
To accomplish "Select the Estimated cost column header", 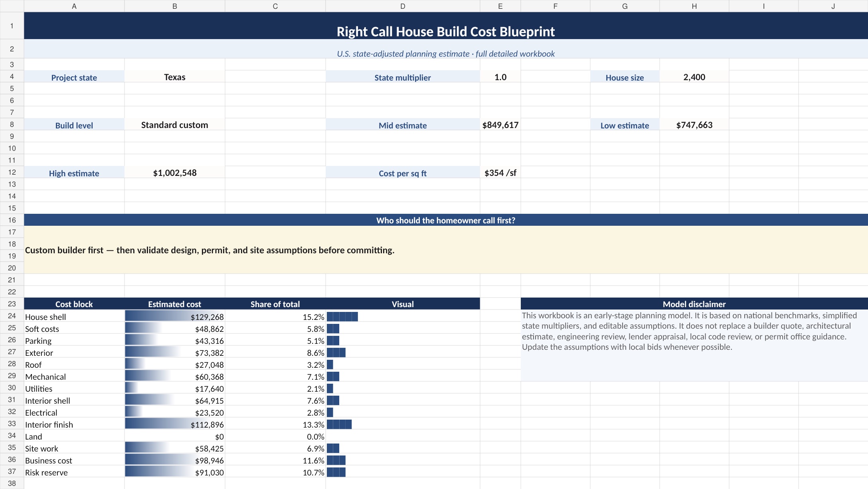I will click(174, 304).
